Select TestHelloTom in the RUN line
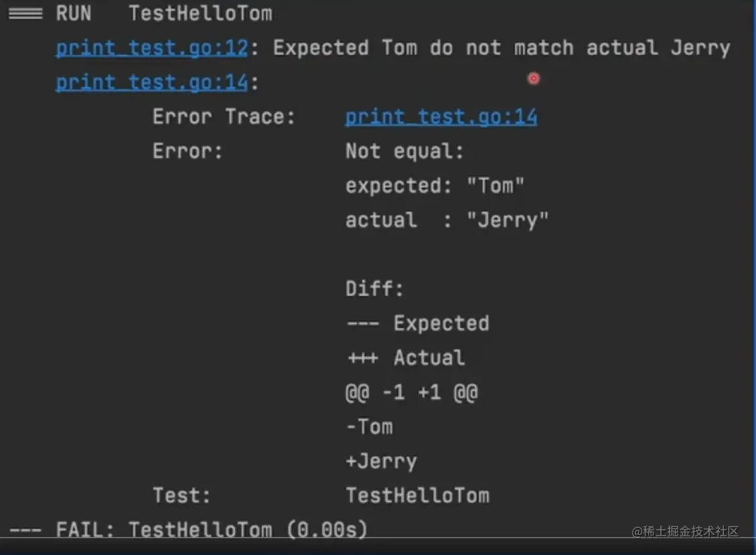The width and height of the screenshot is (756, 555). pyautogui.click(x=200, y=14)
